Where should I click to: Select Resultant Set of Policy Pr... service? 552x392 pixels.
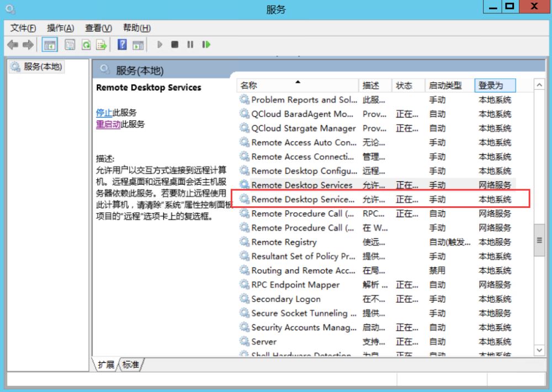(376, 256)
